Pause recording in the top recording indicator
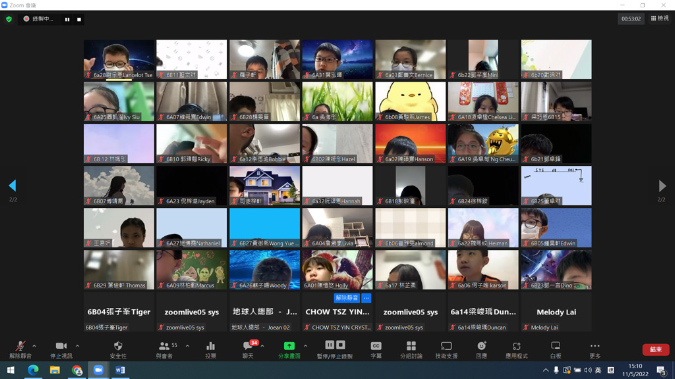The width and height of the screenshot is (675, 379). (x=67, y=19)
